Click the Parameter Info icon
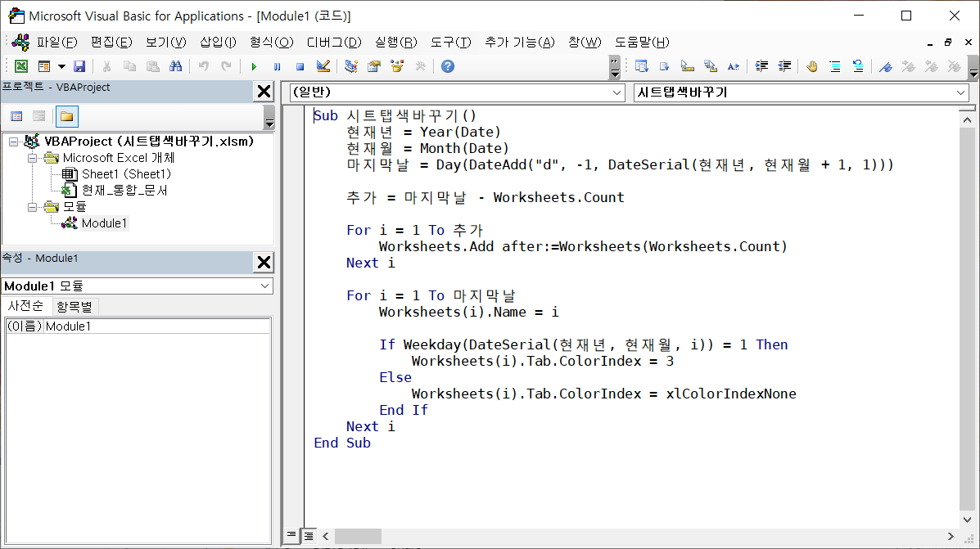980x549 pixels. (x=711, y=66)
